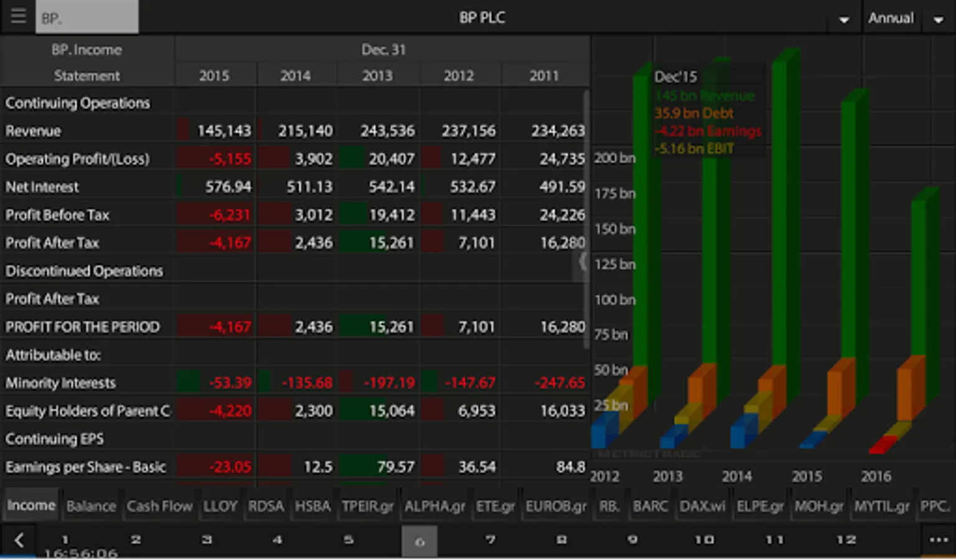Open the ALPHA.gr ticker tab
The width and height of the screenshot is (956, 560).
(434, 506)
